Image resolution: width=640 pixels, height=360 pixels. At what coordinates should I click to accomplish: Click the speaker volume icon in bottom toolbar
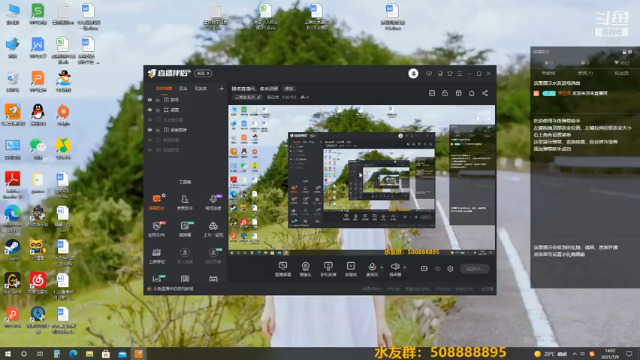point(395,267)
